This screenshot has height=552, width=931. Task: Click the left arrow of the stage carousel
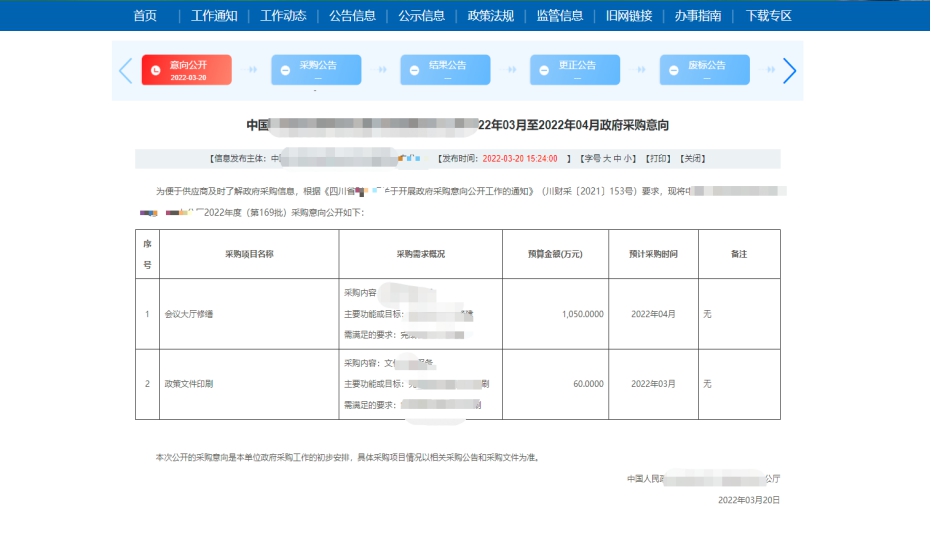pyautogui.click(x=125, y=71)
